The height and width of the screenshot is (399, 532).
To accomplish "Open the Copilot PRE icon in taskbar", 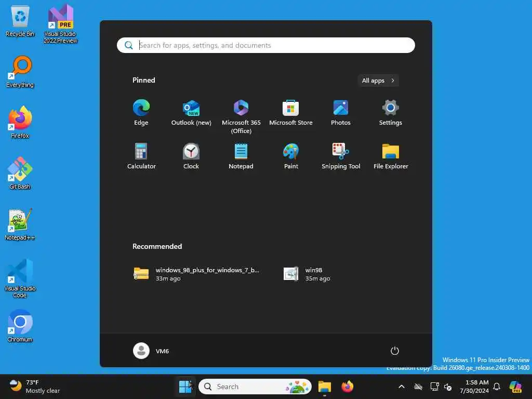I will point(515,387).
